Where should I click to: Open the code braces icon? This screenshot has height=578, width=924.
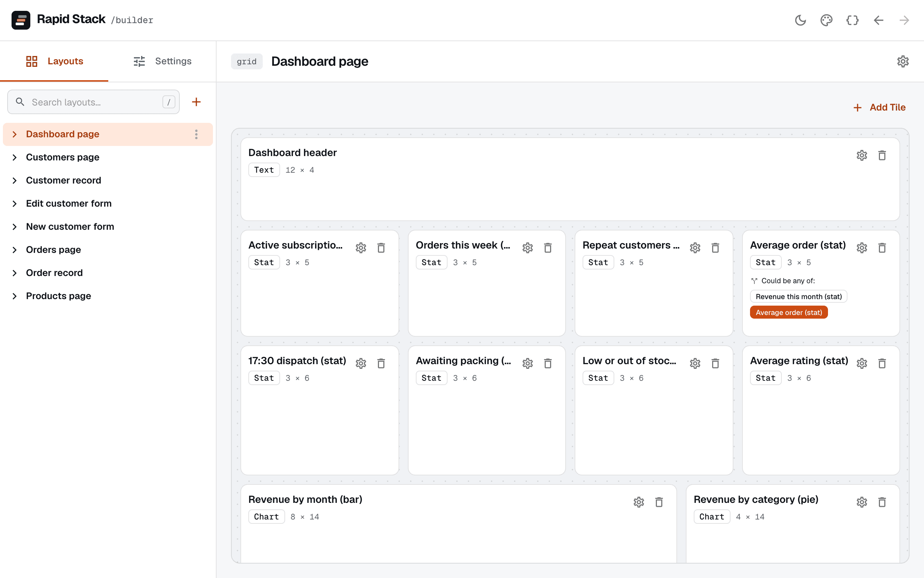point(852,20)
